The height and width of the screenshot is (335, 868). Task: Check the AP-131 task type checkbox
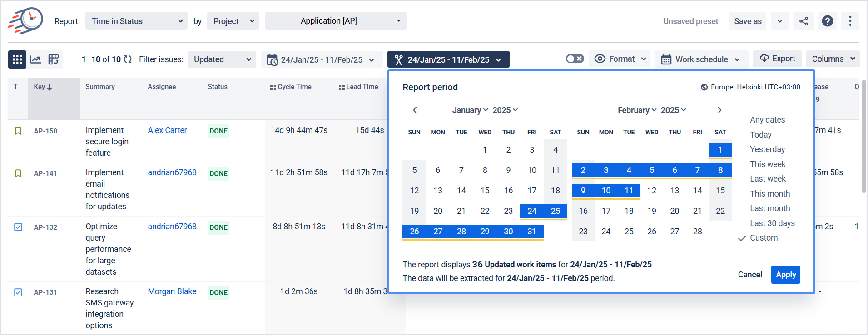coord(18,292)
